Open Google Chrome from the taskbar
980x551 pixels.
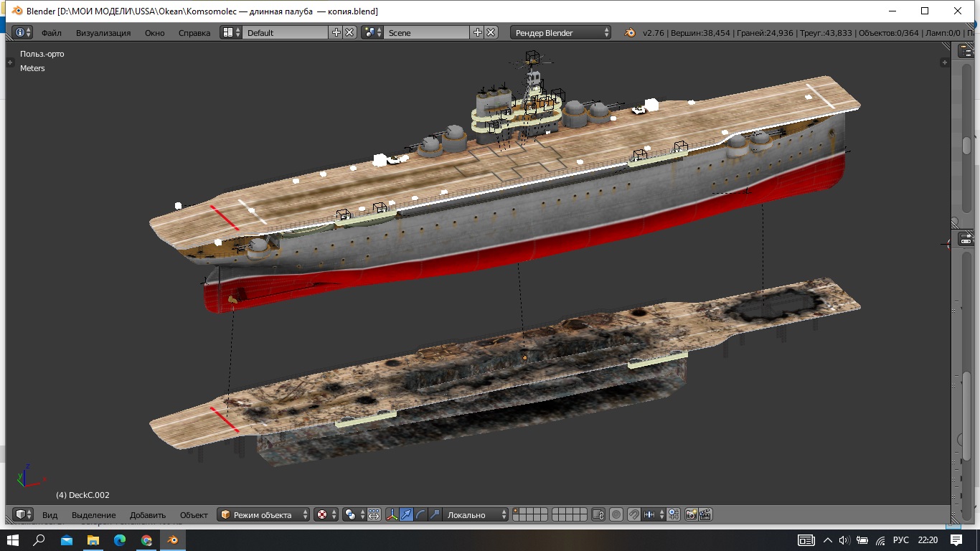click(146, 540)
